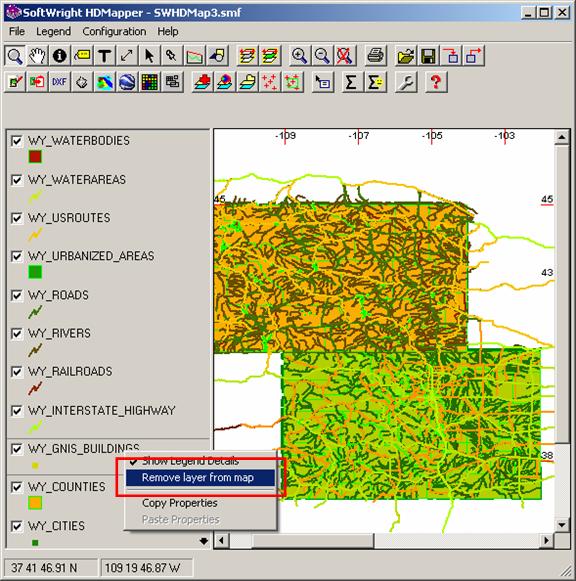Toggle the WY_URBANIZED_AREAS layer checkbox

coord(17,256)
